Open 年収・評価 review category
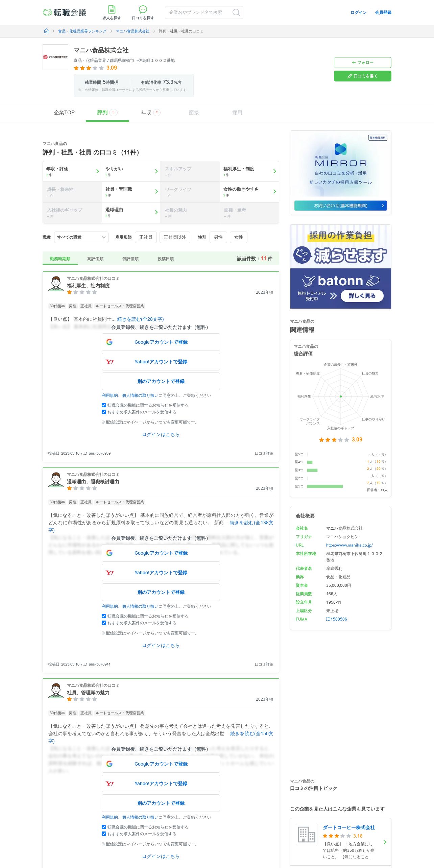Screen dimensions: 434x868 (x=72, y=171)
